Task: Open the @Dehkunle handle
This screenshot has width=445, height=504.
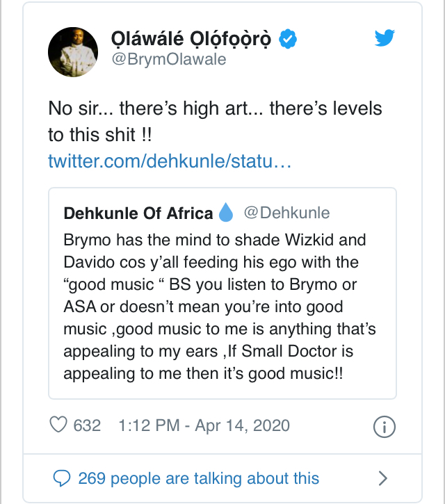Action: point(286,213)
